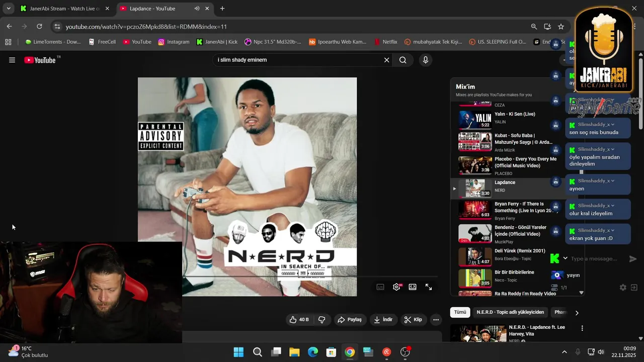Open Bryan Ferry playlist video thumbnail
644x362 pixels.
475,210
